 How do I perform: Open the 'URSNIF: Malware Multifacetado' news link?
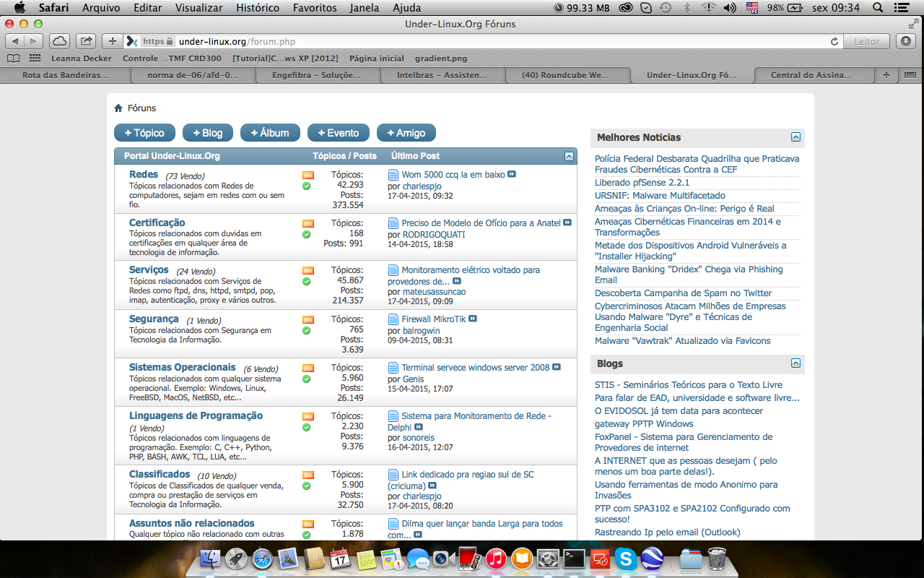click(x=660, y=196)
